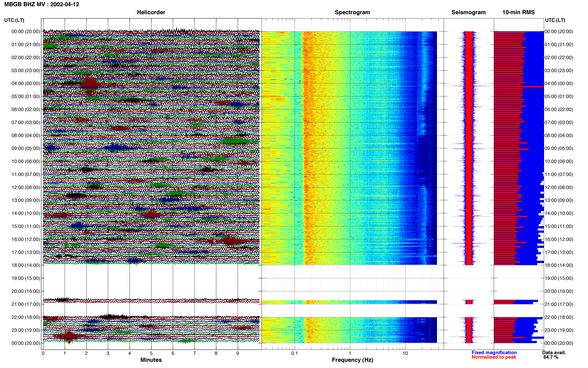The width and height of the screenshot is (588, 368).
Task: Select the '84.7 %' availability value
Action: click(x=551, y=357)
